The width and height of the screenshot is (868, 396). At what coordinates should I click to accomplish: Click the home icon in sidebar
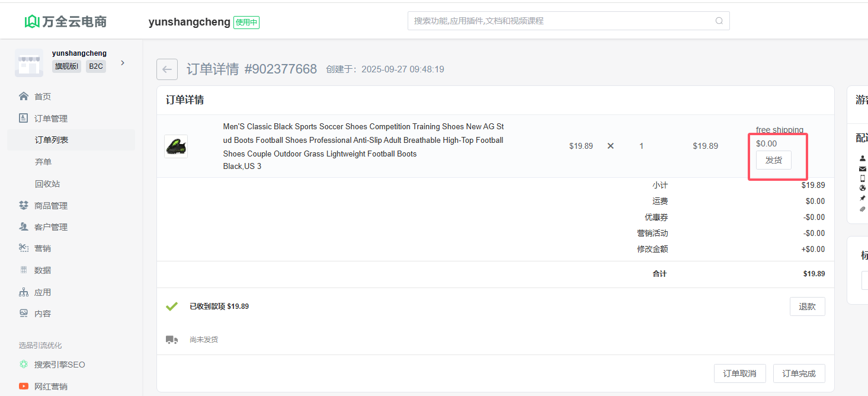coord(24,96)
